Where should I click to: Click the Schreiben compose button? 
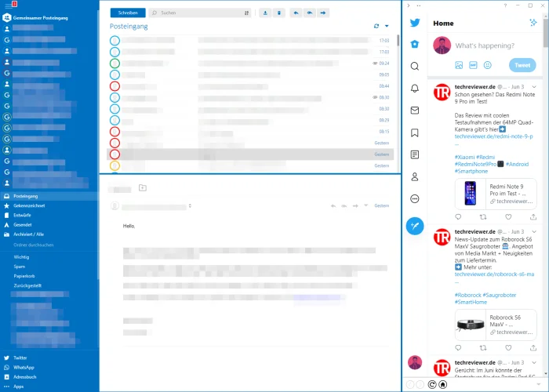pyautogui.click(x=128, y=13)
